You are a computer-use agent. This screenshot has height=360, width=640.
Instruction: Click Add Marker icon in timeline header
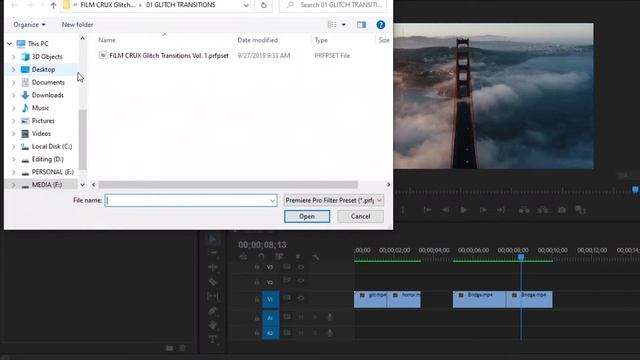click(x=298, y=256)
